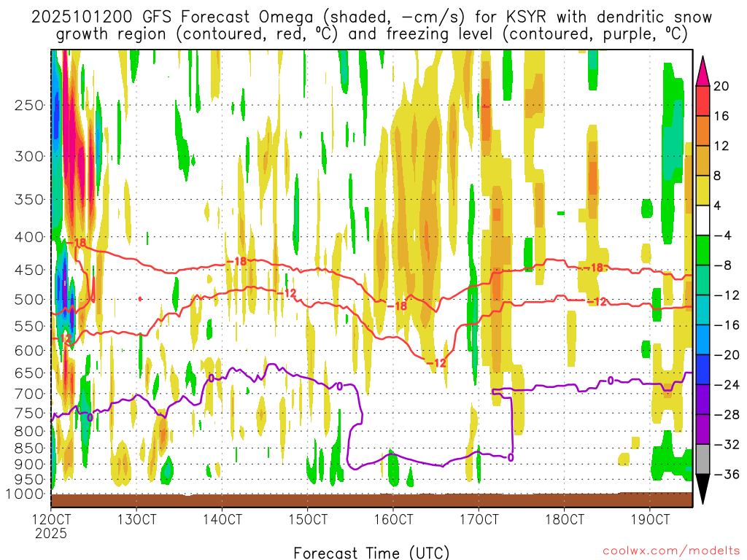747x560 pixels.
Task: Select the '750' pressure axis label
Action: click(29, 413)
